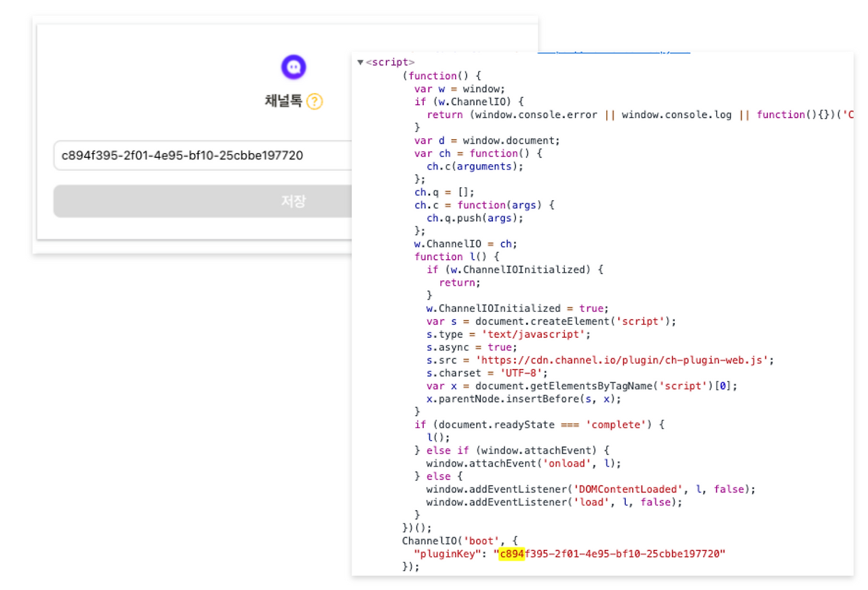Click the line "function l() {"

(x=457, y=257)
